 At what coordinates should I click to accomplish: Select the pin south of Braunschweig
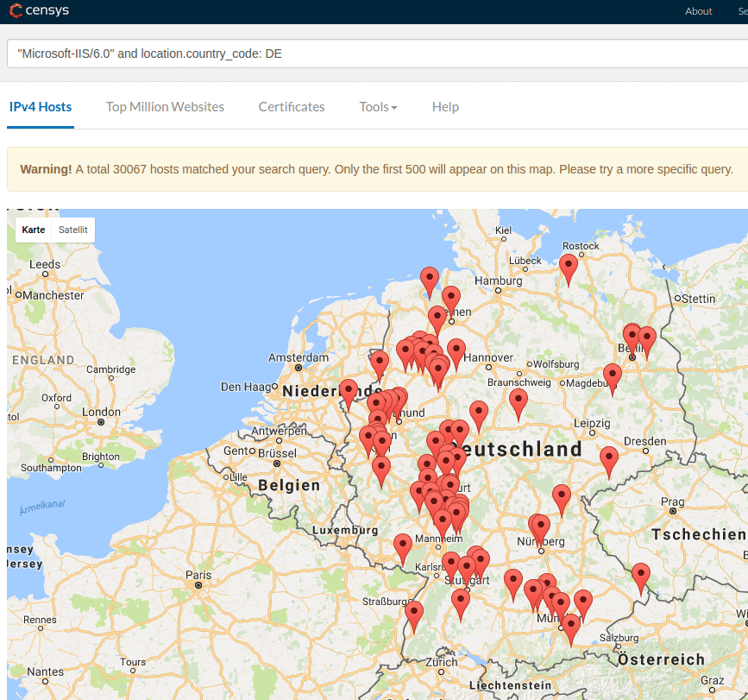[x=519, y=404]
